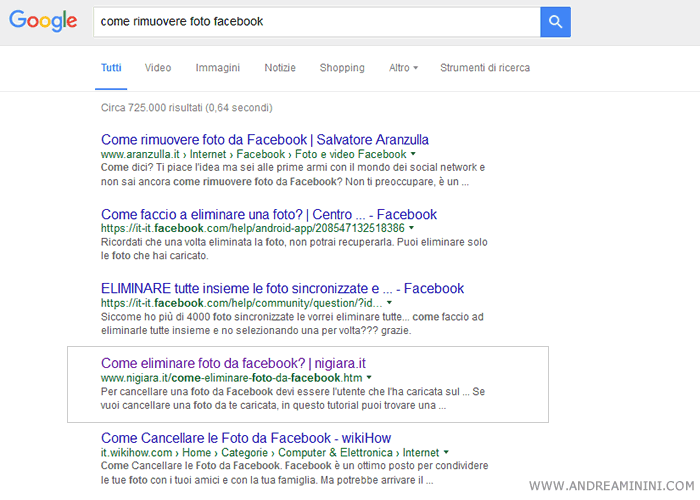Image resolution: width=700 pixels, height=500 pixels.
Task: Switch to the Video tab
Action: [x=158, y=68]
